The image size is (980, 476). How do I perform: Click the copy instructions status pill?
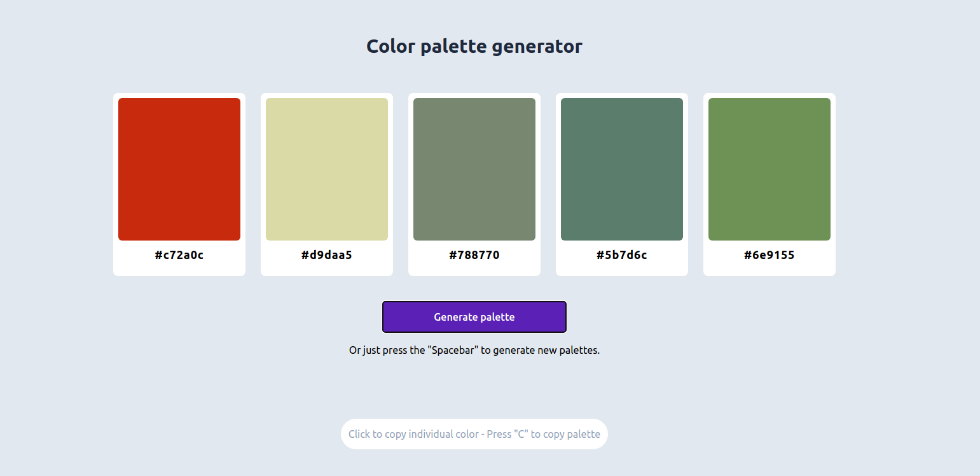tap(474, 434)
